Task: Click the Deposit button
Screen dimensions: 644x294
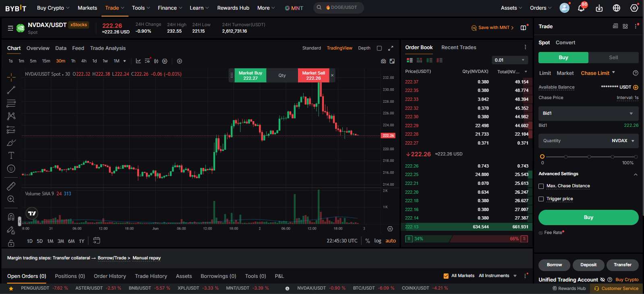Action: pos(588,265)
